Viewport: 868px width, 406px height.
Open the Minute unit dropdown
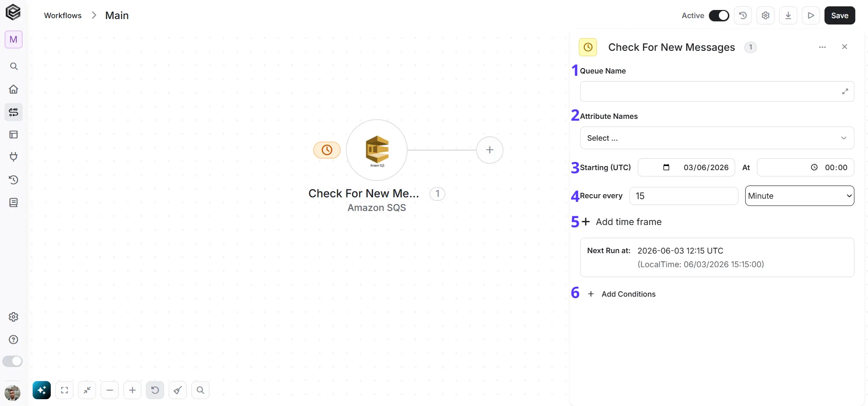(x=800, y=196)
